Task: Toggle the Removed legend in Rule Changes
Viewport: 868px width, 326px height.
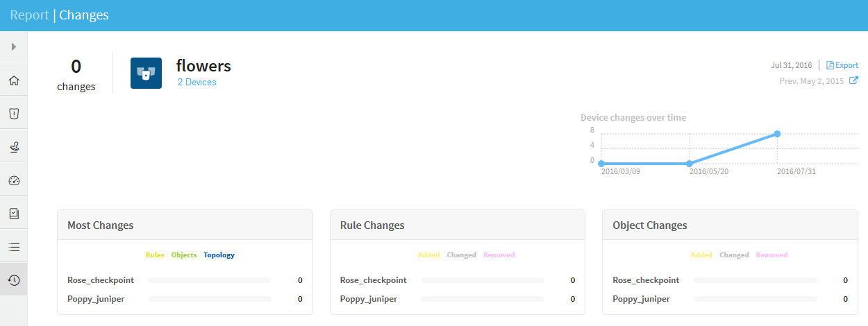Action: pos(499,255)
